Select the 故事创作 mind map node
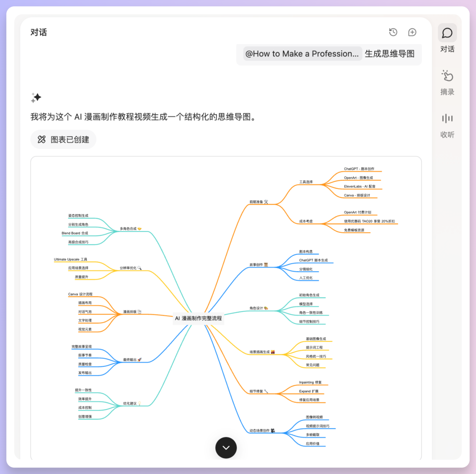 click(259, 265)
